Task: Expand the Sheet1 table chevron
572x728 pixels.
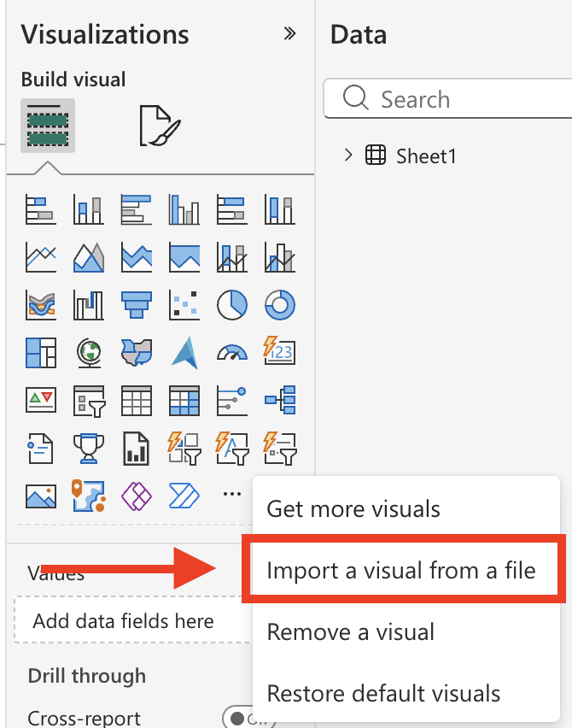Action: pos(347,156)
